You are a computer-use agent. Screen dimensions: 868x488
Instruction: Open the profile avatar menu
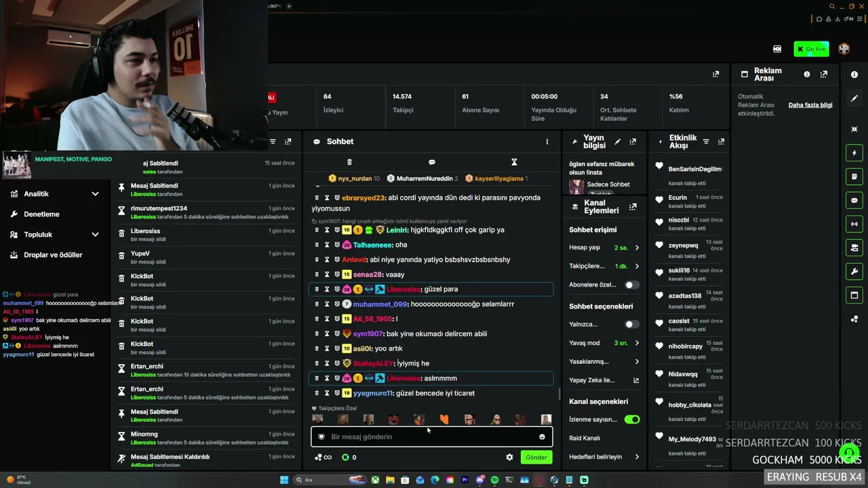844,49
